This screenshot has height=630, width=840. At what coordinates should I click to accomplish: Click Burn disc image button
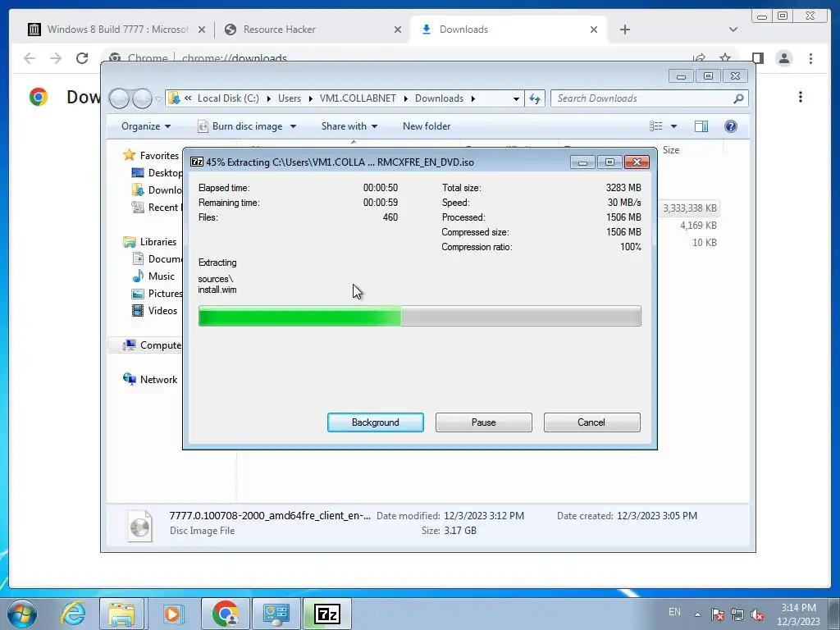coord(240,126)
